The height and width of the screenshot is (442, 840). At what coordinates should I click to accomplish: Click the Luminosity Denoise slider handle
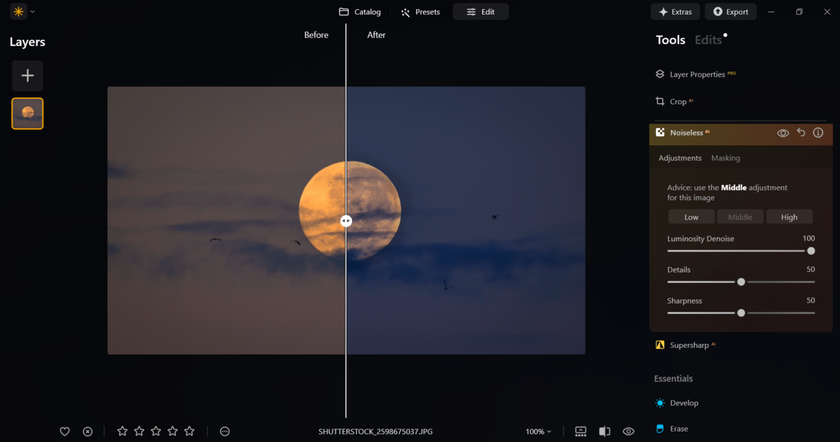pyautogui.click(x=811, y=251)
